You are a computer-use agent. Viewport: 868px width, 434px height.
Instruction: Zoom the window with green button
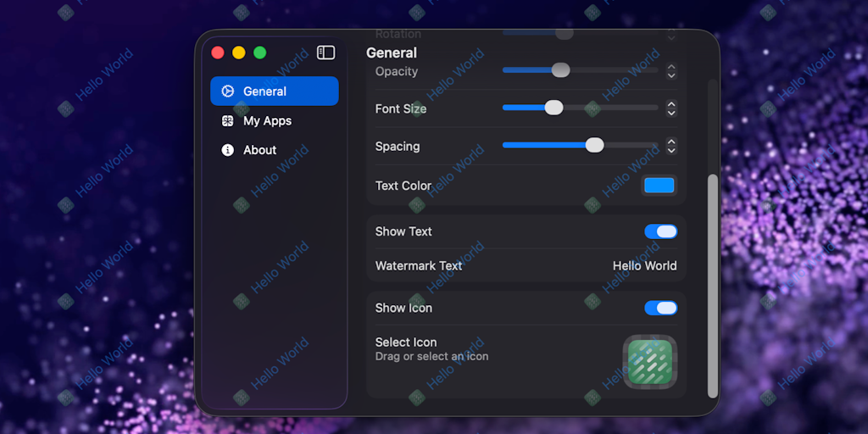coord(260,53)
